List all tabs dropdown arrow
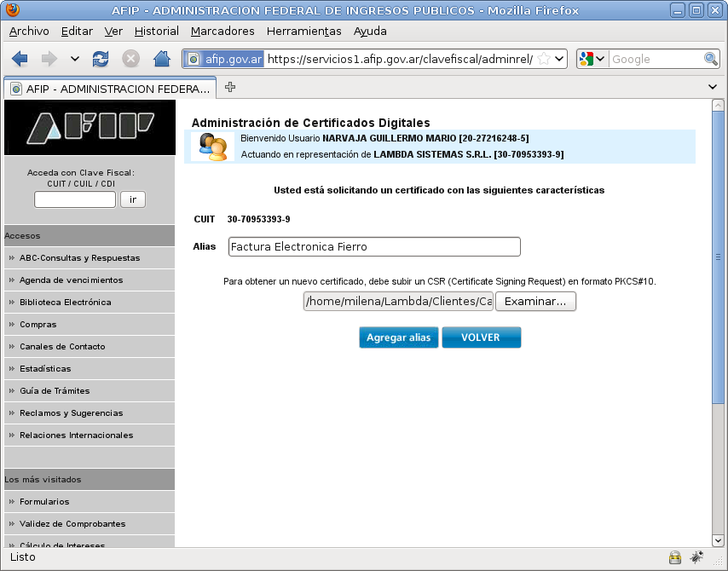Image resolution: width=728 pixels, height=571 pixels. pyautogui.click(x=713, y=87)
